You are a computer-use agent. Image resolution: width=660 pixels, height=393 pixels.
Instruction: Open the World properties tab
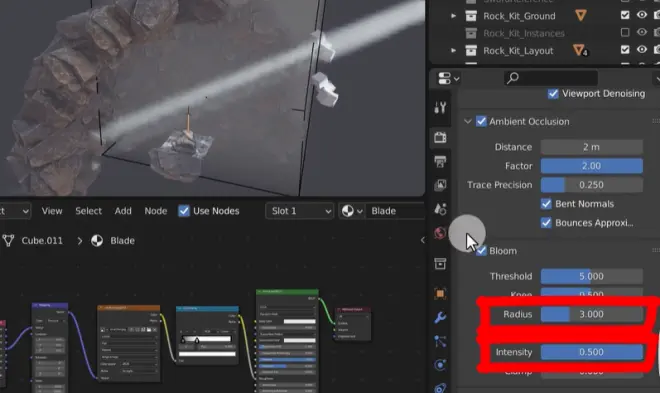click(x=440, y=233)
